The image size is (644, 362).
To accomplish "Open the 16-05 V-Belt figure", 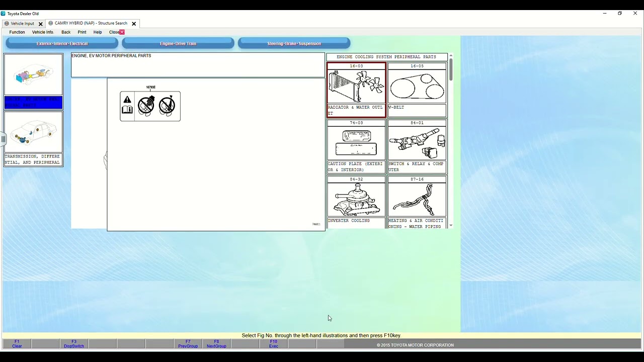I will 417,90.
